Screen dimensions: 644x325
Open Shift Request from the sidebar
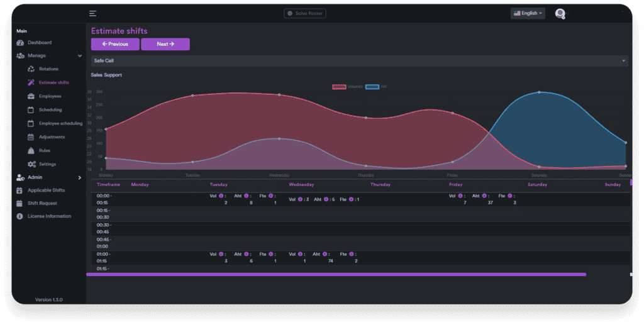coord(42,203)
